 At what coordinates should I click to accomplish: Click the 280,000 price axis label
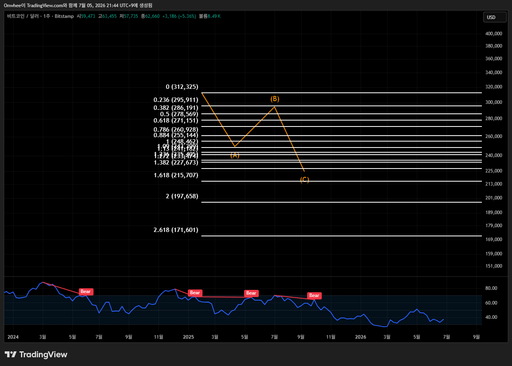click(494, 119)
